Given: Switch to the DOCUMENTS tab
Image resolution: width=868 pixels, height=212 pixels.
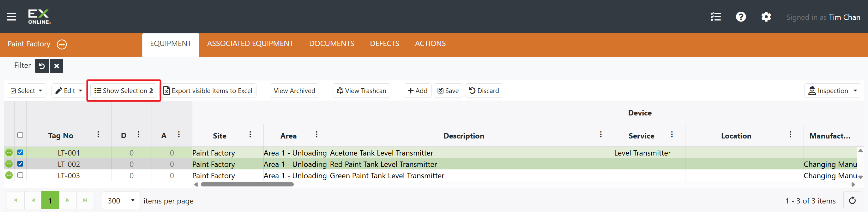Looking at the screenshot, I should 332,44.
